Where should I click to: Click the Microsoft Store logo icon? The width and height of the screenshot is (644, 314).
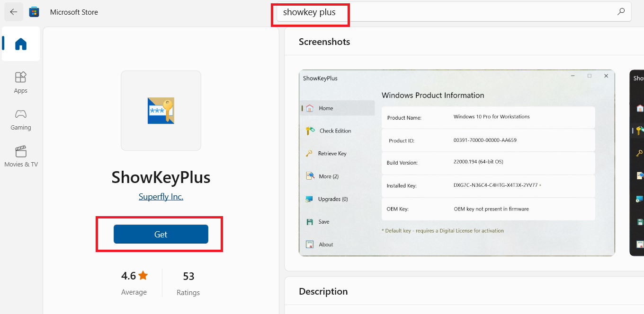[x=34, y=12]
